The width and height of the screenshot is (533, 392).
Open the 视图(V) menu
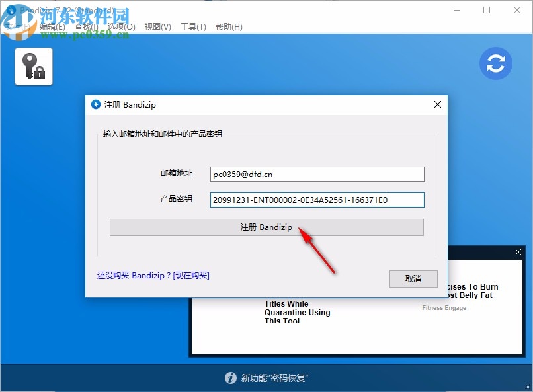point(158,26)
